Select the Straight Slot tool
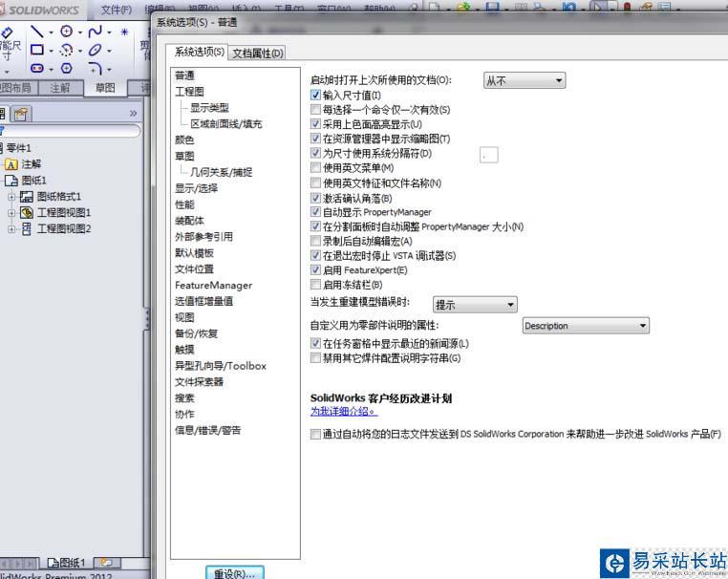Viewport: 728px width, 579px height. pos(37,68)
